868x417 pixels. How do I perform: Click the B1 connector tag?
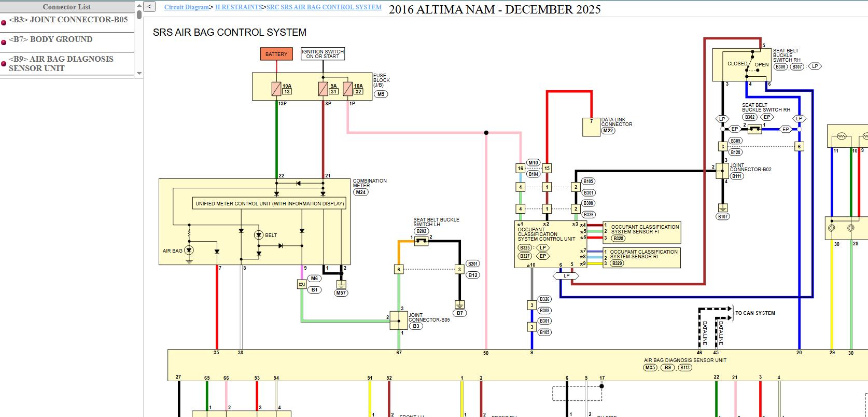coord(314,290)
